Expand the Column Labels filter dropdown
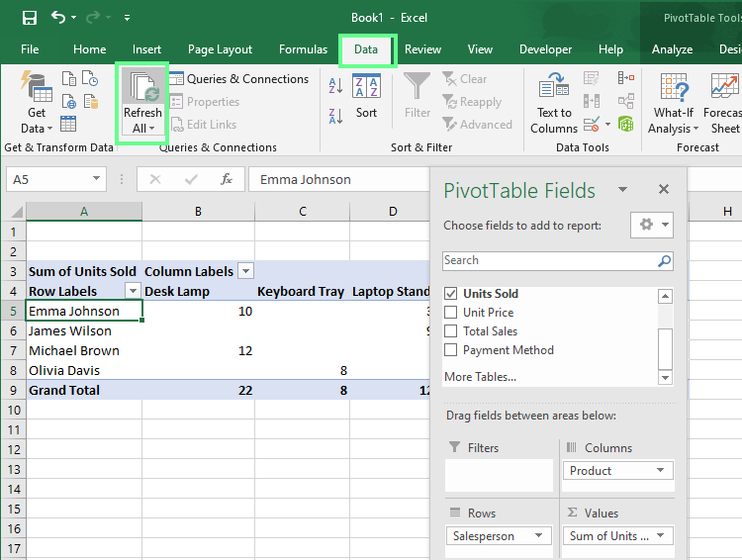Image resolution: width=742 pixels, height=560 pixels. coord(245,271)
